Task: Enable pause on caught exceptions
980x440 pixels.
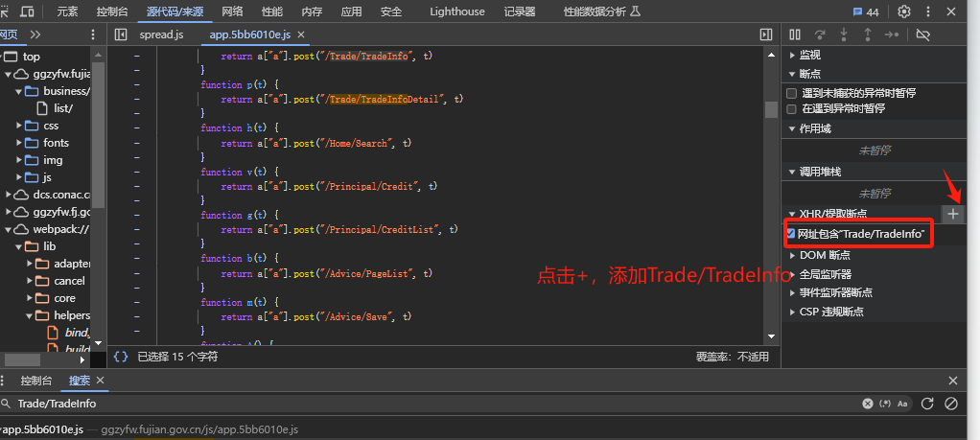Action: point(791,108)
